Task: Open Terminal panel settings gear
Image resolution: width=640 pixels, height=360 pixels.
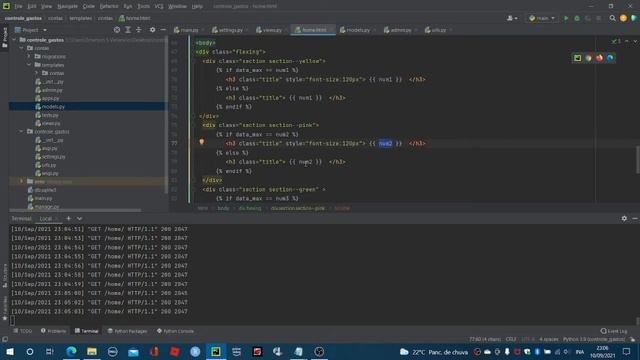Action: (624, 218)
